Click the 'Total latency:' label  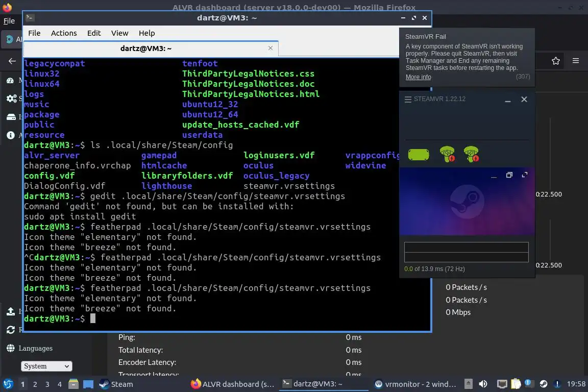point(141,350)
